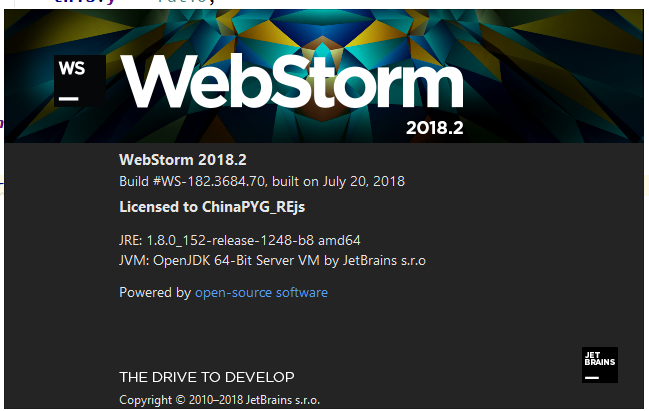Click the large WebStorm banner title
The image size is (649, 411).
(292, 82)
